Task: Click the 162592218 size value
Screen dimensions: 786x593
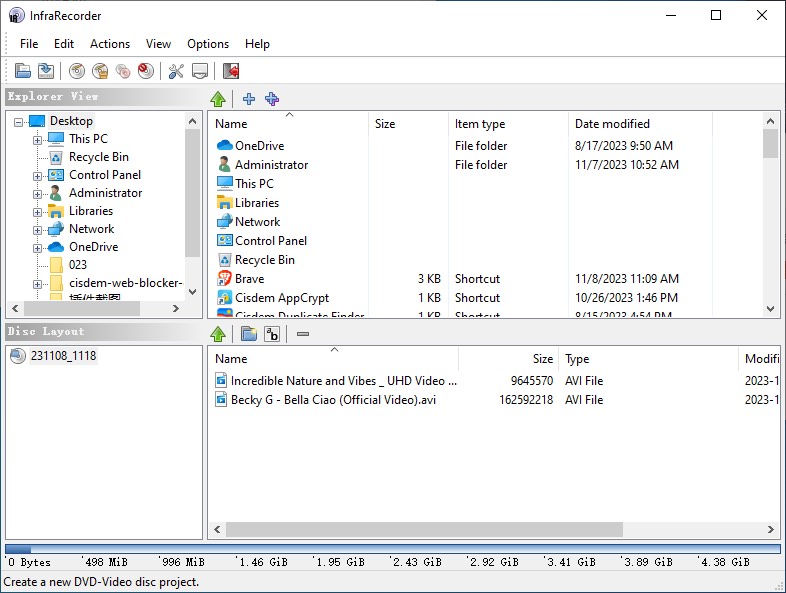Action: tap(526, 400)
